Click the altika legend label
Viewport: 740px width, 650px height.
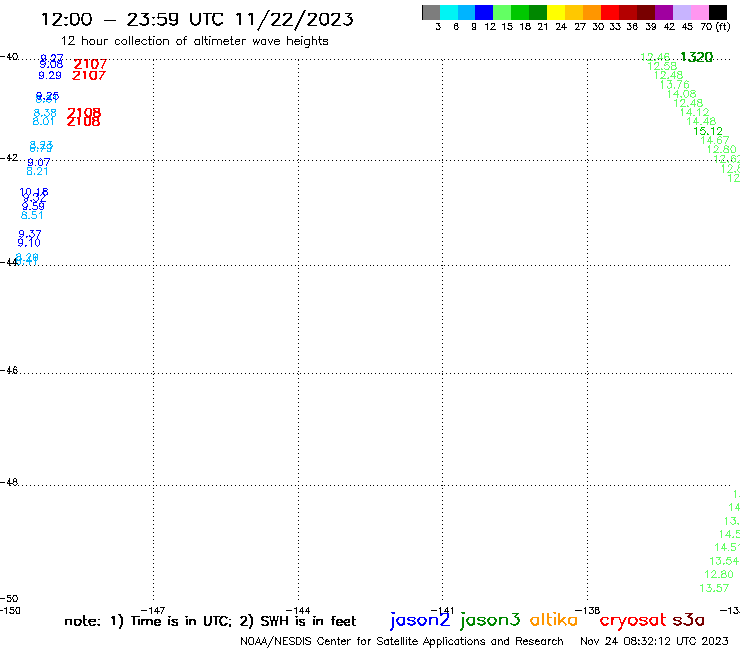(x=554, y=620)
